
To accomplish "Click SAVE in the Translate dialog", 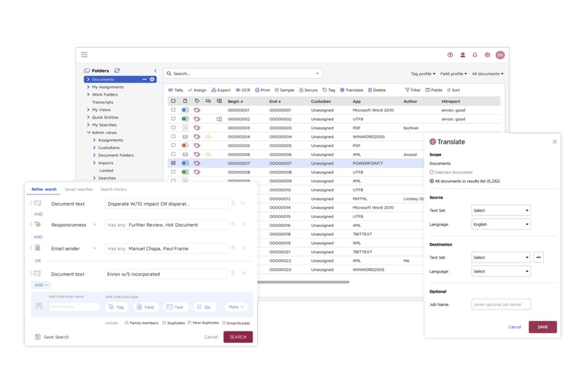I will coord(543,327).
